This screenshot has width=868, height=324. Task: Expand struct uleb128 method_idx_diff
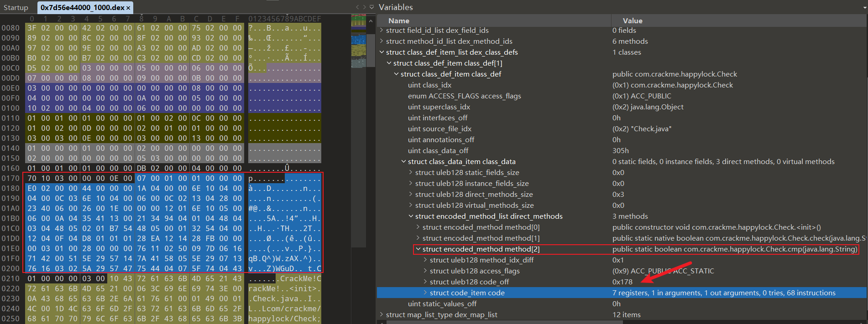425,260
